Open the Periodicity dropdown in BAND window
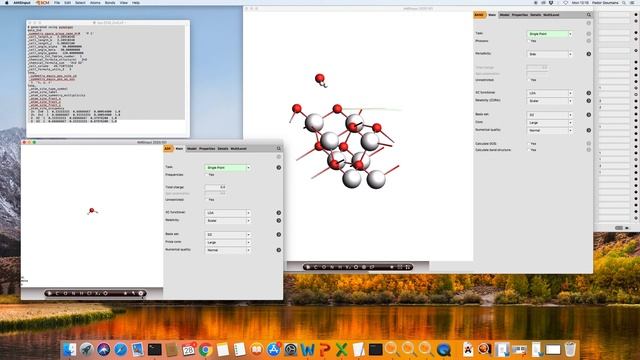Image resolution: width=640 pixels, height=360 pixels. (x=549, y=54)
